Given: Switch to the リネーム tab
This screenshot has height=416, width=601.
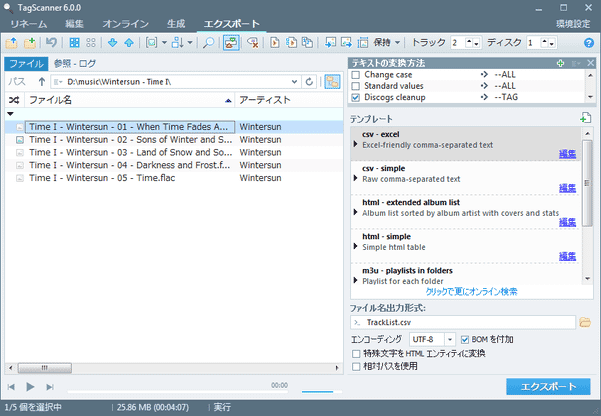Looking at the screenshot, I should point(28,24).
